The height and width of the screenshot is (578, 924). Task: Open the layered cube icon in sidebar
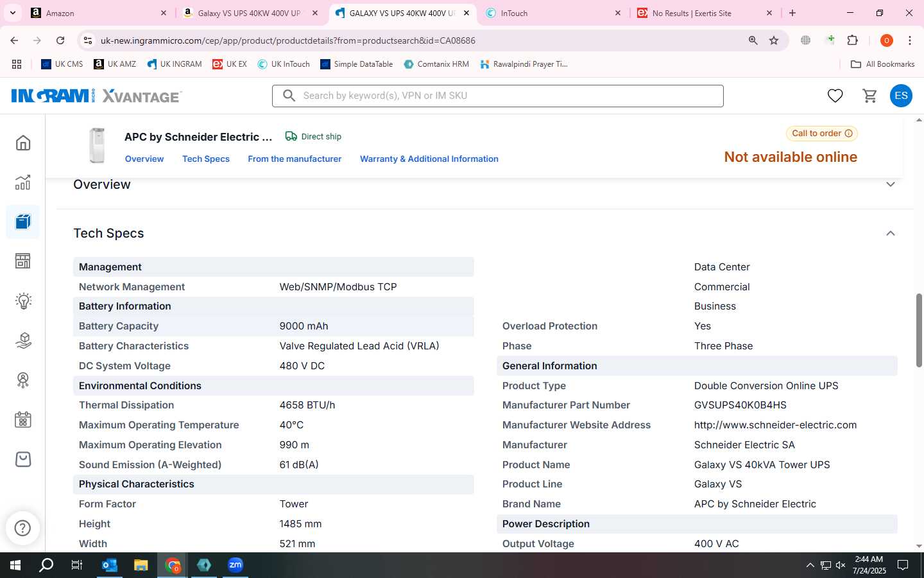click(23, 340)
